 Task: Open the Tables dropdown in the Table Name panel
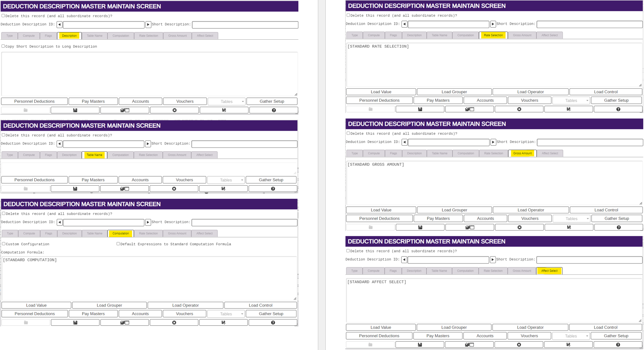click(226, 180)
